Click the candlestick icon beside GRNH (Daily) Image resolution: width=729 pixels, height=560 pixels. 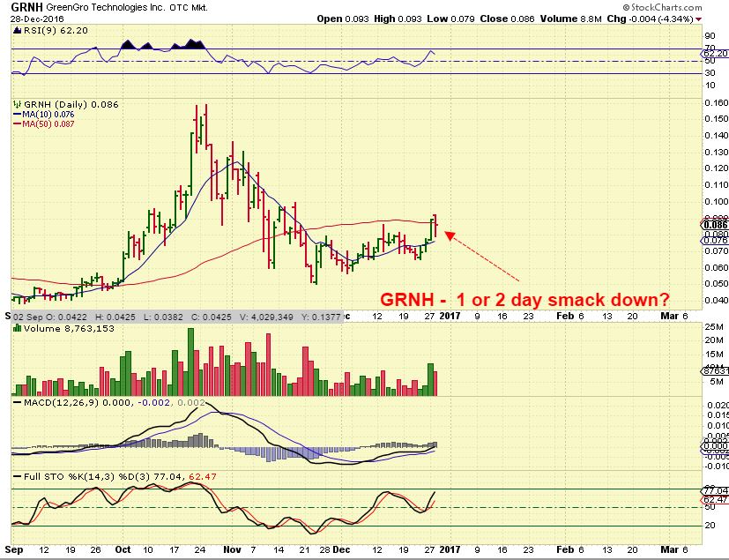(18, 104)
